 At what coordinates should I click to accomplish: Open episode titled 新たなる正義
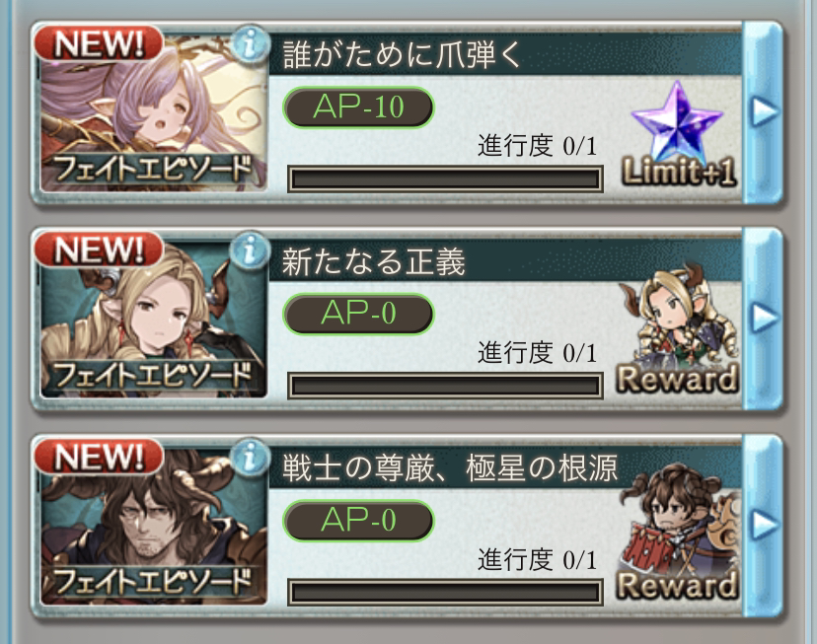point(373,261)
